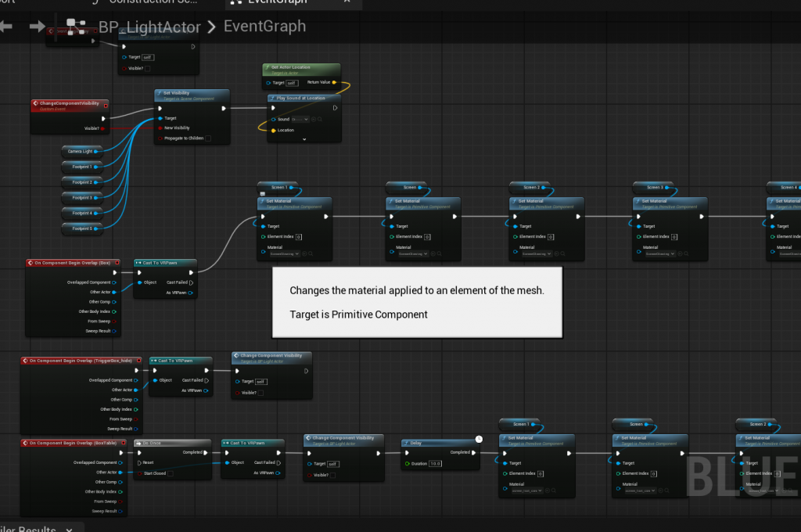Viewport: 801px width, 532px height.
Task: Toggle Visible? checkbox after TriggerBox_hide cast
Action: click(260, 393)
